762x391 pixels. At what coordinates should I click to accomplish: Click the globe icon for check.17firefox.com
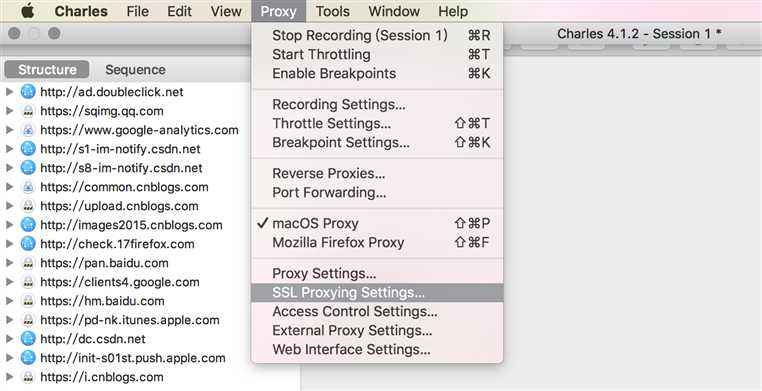[28, 244]
